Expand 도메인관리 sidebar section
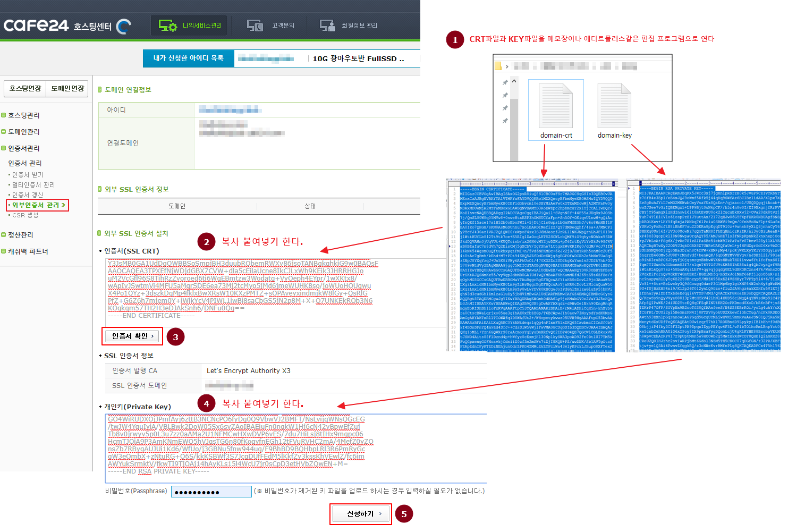The height and width of the screenshot is (532, 788). [23, 132]
